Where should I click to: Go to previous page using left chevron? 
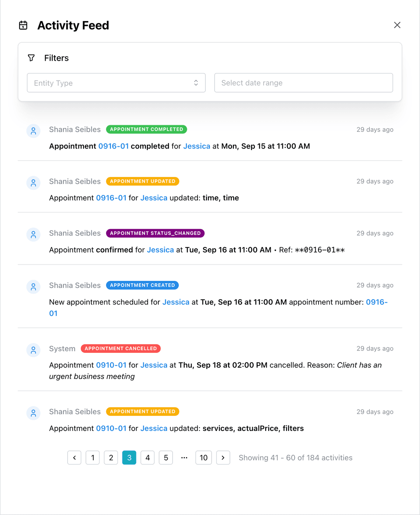pos(74,458)
